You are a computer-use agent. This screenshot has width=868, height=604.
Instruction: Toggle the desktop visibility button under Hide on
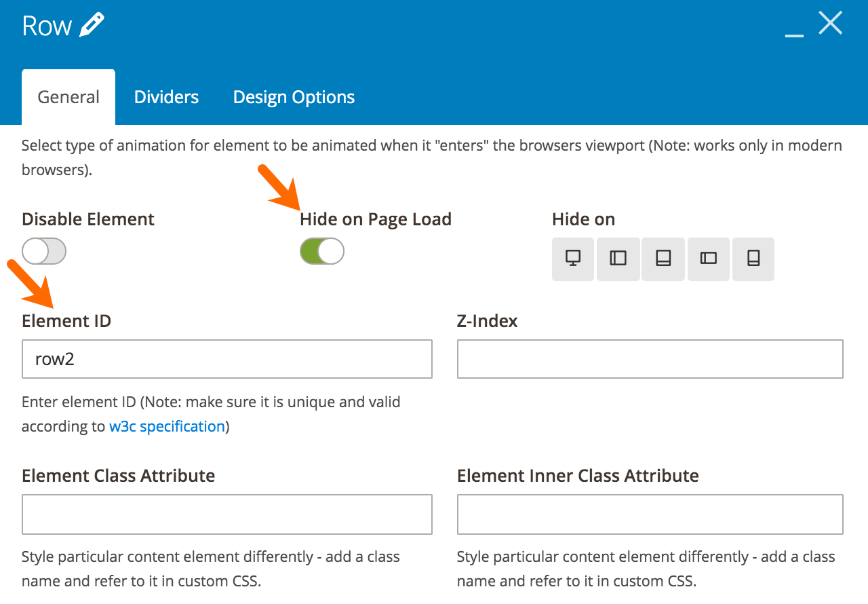pyautogui.click(x=573, y=259)
